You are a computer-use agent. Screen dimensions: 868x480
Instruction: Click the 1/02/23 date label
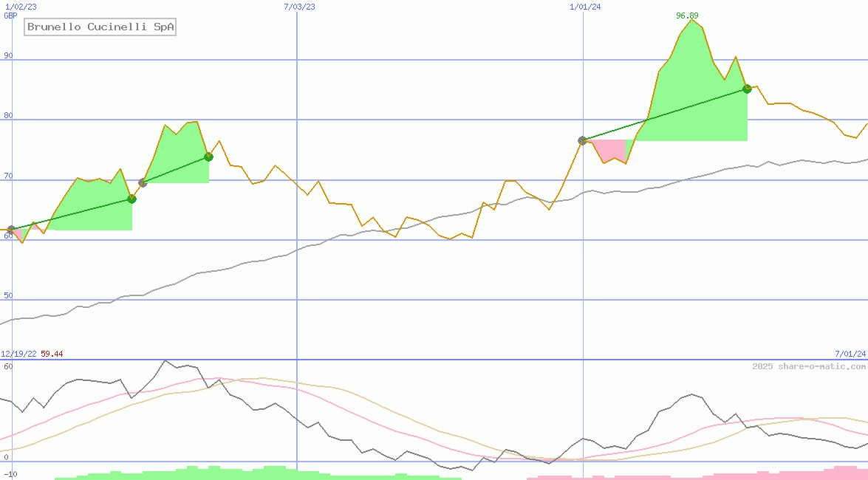coord(20,7)
